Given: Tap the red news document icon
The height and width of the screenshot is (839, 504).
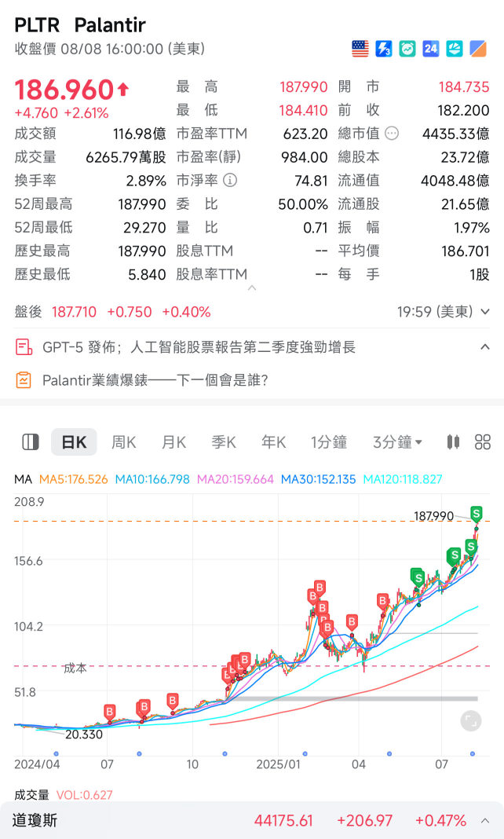Looking at the screenshot, I should pyautogui.click(x=24, y=347).
